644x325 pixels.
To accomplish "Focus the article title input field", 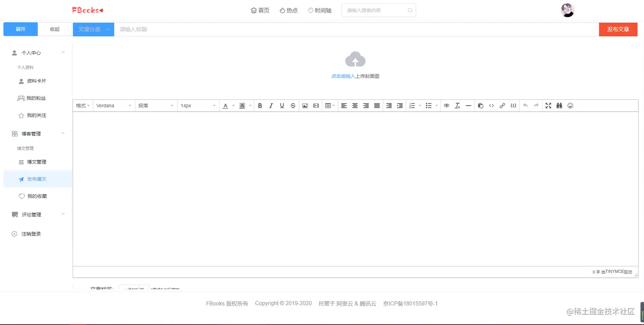I will point(356,29).
